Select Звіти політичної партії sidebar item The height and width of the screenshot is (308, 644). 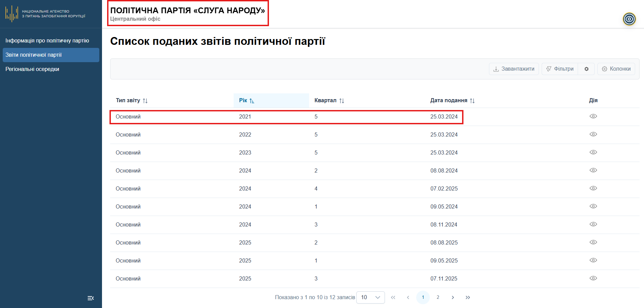[51, 55]
